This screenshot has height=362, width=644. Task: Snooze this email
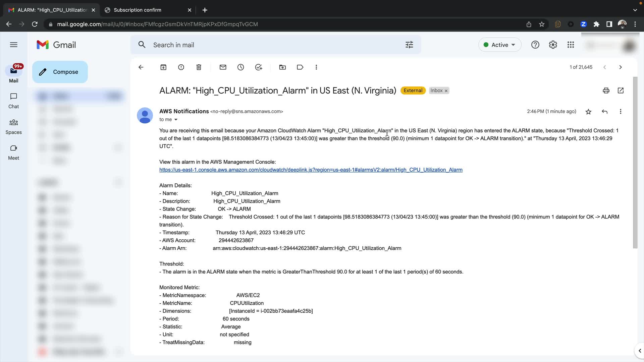(x=241, y=67)
